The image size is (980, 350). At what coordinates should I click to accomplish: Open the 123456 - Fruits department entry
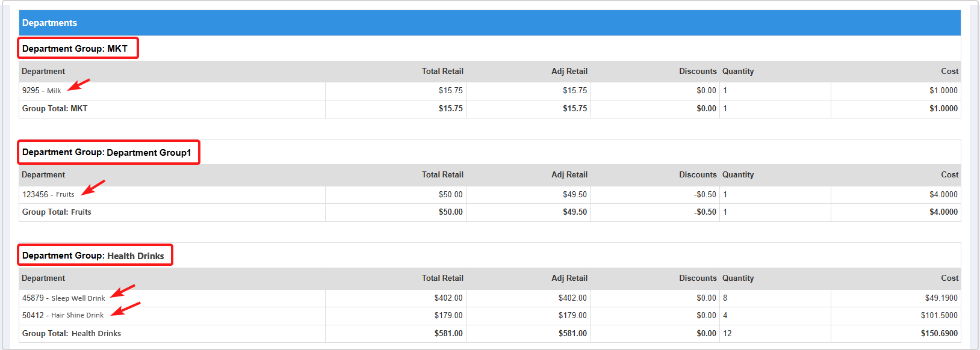click(48, 194)
